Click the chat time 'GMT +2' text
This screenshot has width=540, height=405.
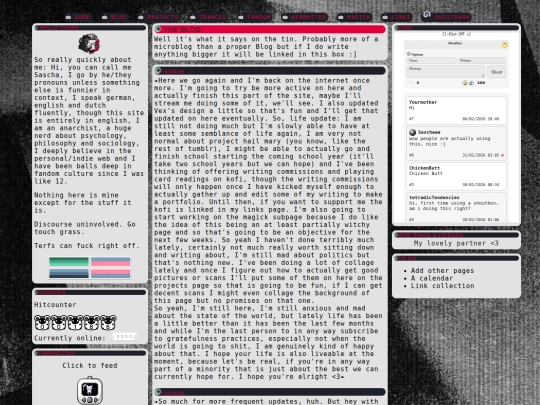(x=464, y=34)
